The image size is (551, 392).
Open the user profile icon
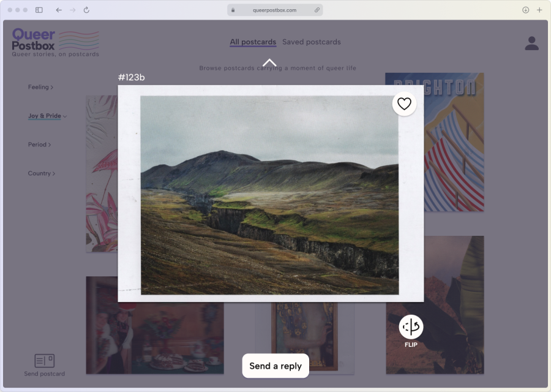coord(531,43)
